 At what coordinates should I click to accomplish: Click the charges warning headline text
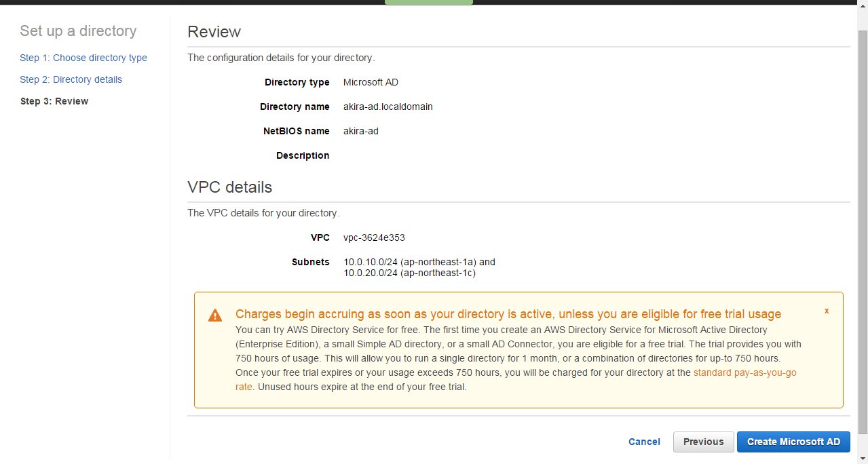508,314
